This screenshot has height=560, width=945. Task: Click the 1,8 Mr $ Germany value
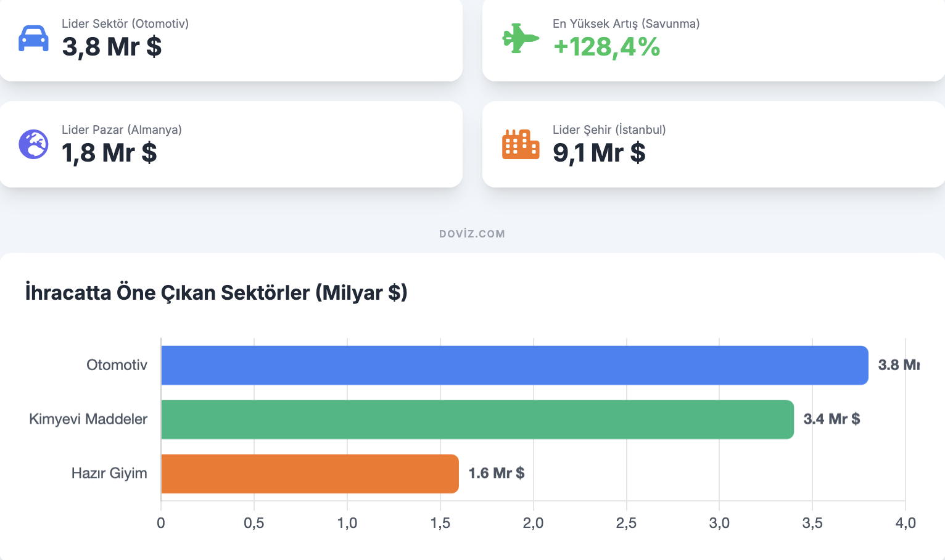109,153
